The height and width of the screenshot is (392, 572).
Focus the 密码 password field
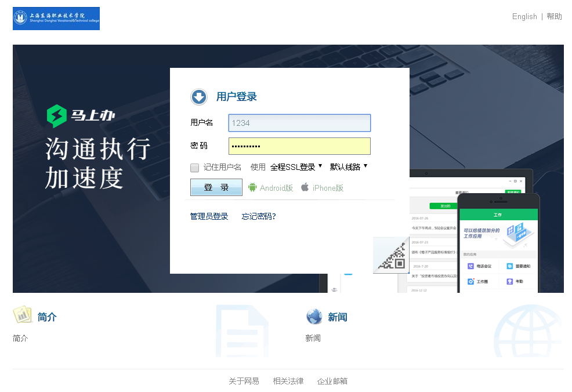coord(299,146)
